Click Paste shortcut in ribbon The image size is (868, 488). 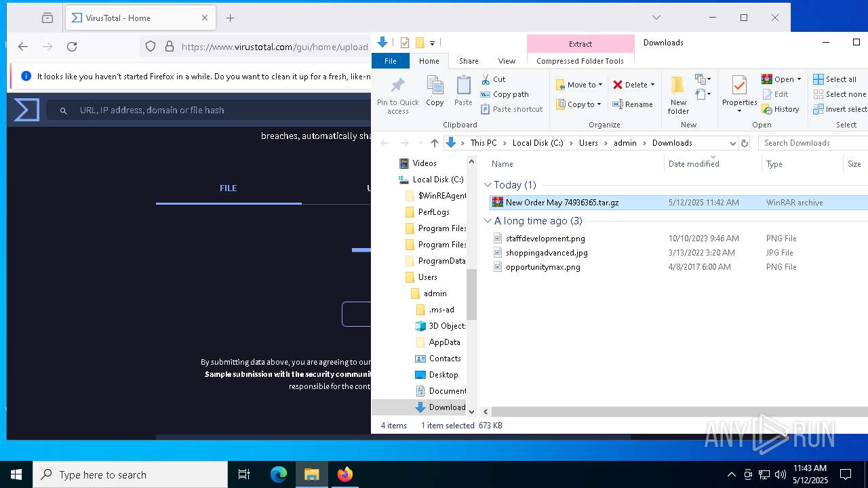click(x=512, y=109)
